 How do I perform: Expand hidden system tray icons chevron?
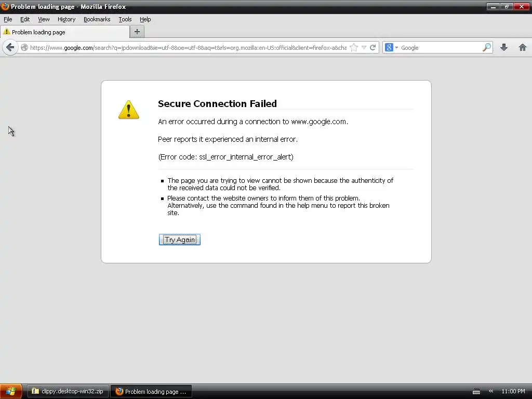click(491, 391)
